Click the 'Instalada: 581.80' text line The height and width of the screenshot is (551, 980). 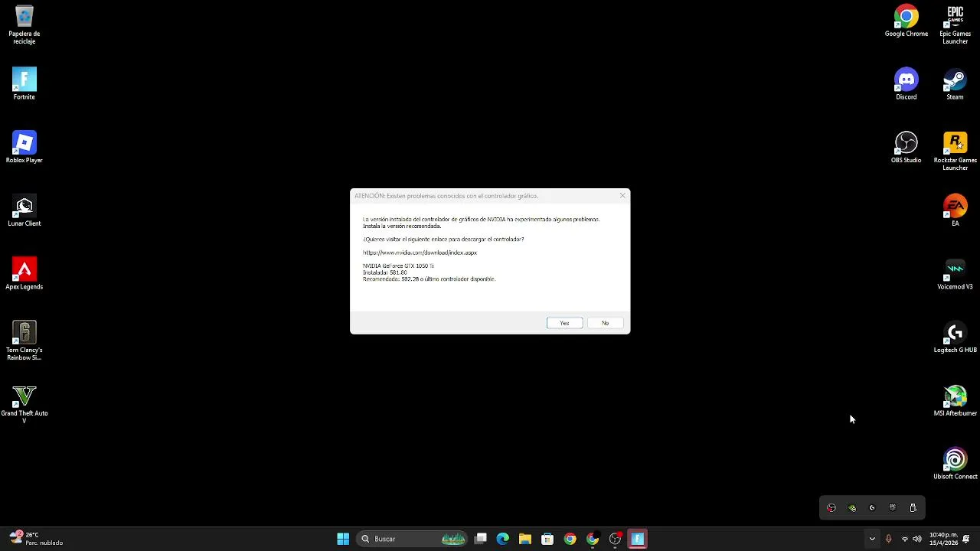point(385,272)
